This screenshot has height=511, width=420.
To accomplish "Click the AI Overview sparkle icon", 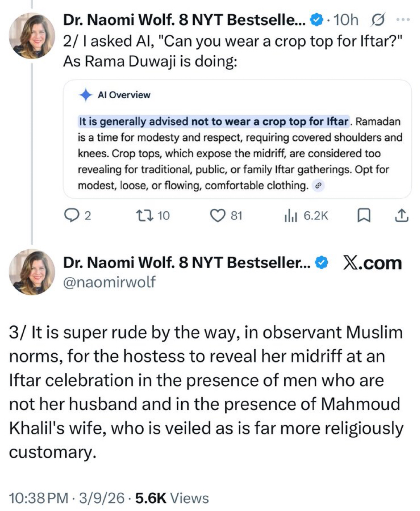I will (85, 95).
